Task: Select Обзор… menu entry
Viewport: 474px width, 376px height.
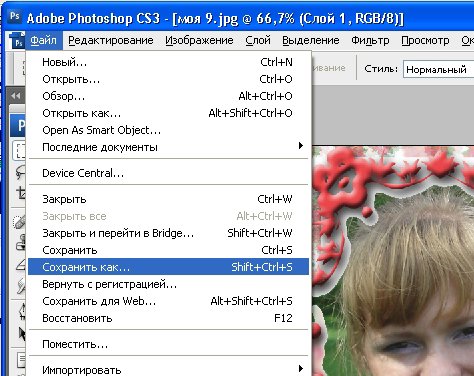Action: click(x=168, y=96)
